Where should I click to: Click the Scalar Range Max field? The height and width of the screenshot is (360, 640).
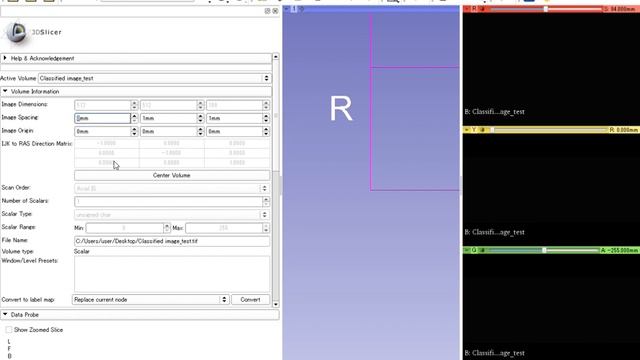click(x=224, y=228)
